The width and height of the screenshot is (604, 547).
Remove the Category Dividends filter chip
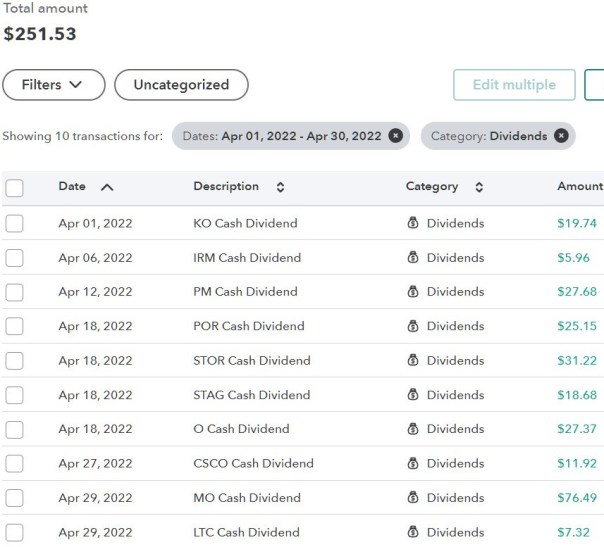561,136
